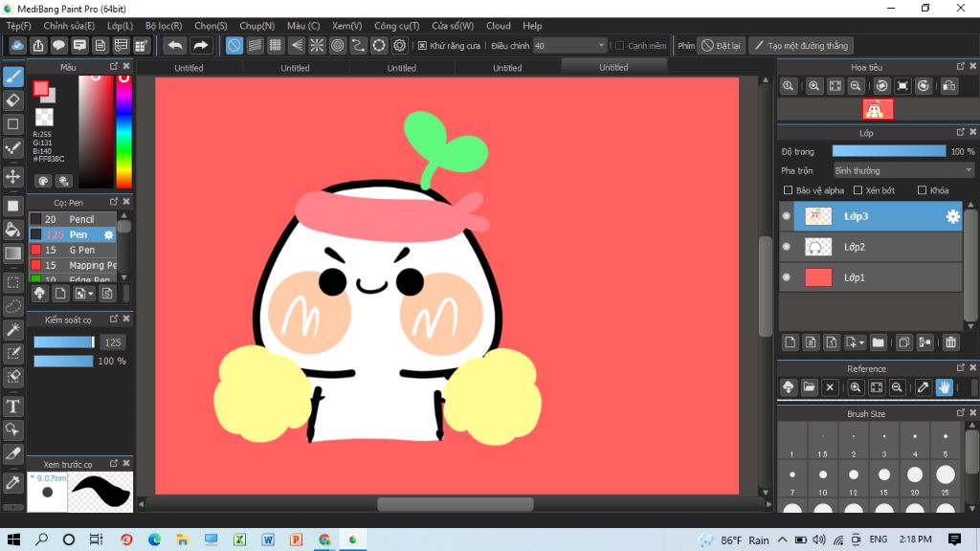This screenshot has width=980, height=551.
Task: Open snap settings gear in toolbar
Action: coord(399,46)
